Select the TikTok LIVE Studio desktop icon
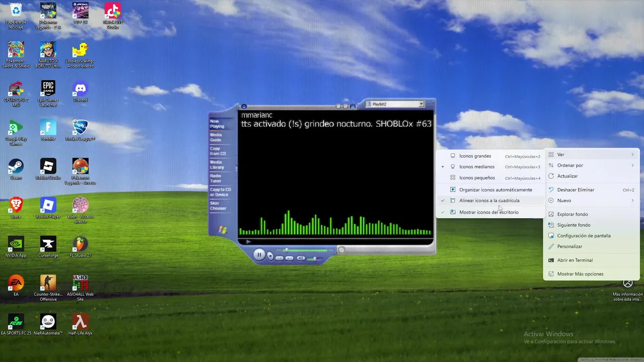 click(112, 16)
